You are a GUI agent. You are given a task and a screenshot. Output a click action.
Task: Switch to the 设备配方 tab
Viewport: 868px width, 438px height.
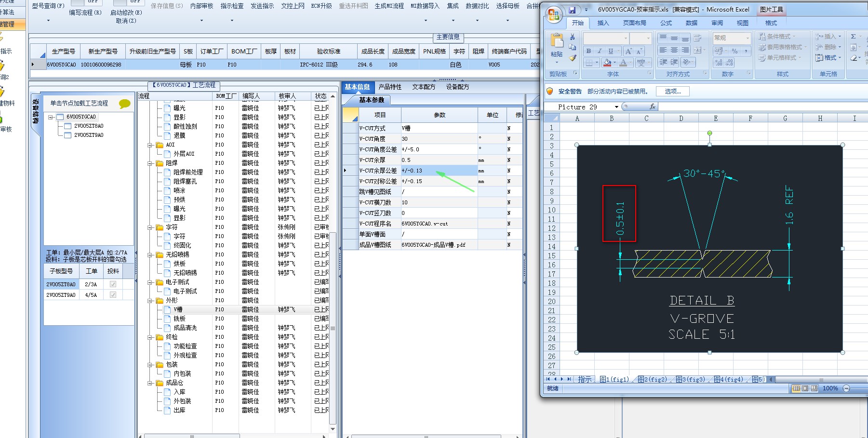point(457,87)
